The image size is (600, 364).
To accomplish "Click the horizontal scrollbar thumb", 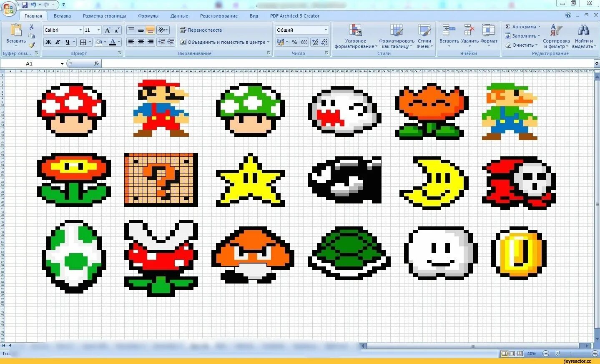I will (473, 346).
